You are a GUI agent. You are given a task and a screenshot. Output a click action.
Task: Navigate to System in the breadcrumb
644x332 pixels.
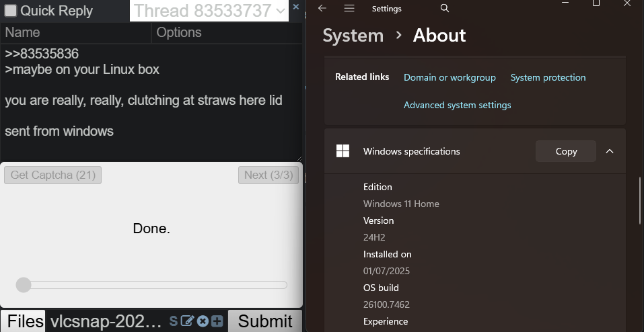[353, 36]
